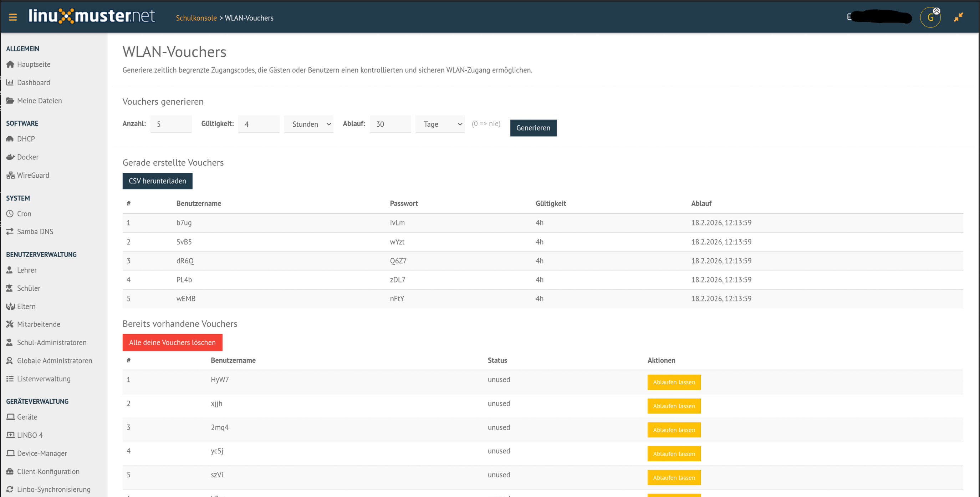Go to Device-Manager in sidebar
Viewport: 980px width, 497px height.
pos(42,453)
